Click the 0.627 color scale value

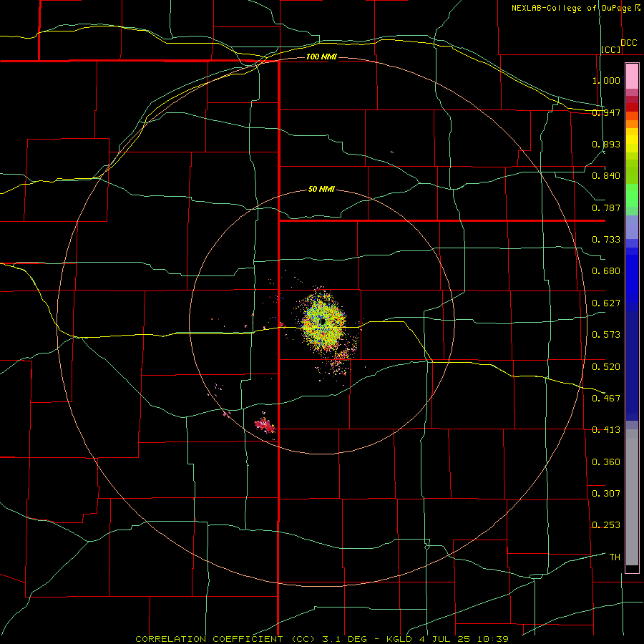tap(606, 303)
